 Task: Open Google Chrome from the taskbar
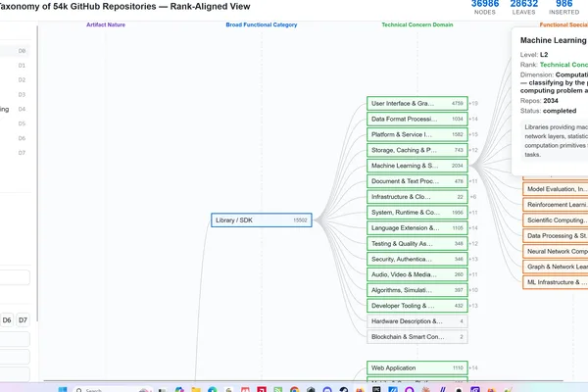[x=294, y=390]
